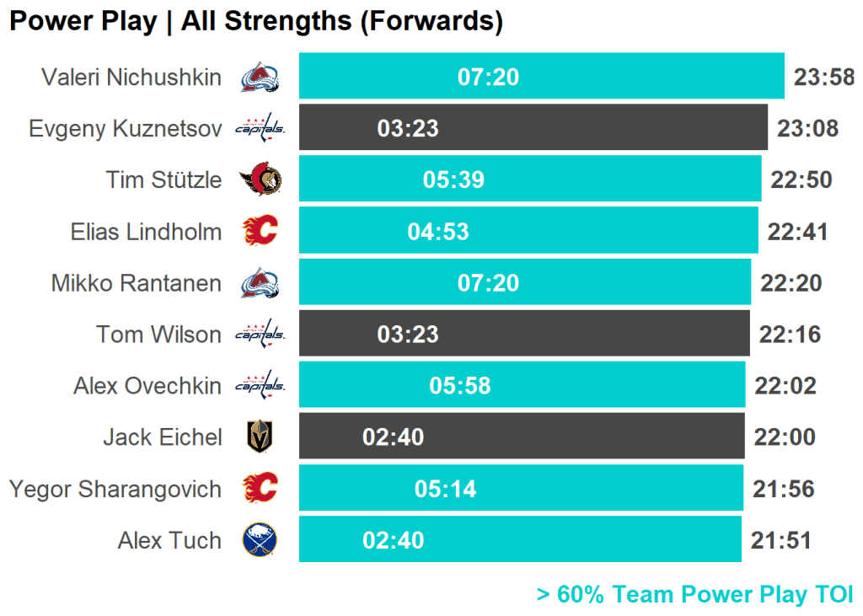Screen dimensions: 863x616
Task: Click the Capitals logo beside Alex Ovechkin
Action: (260, 386)
